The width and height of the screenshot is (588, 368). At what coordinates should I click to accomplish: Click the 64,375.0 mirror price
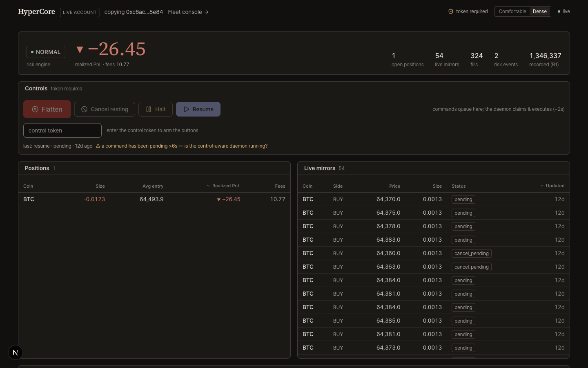[x=388, y=213]
